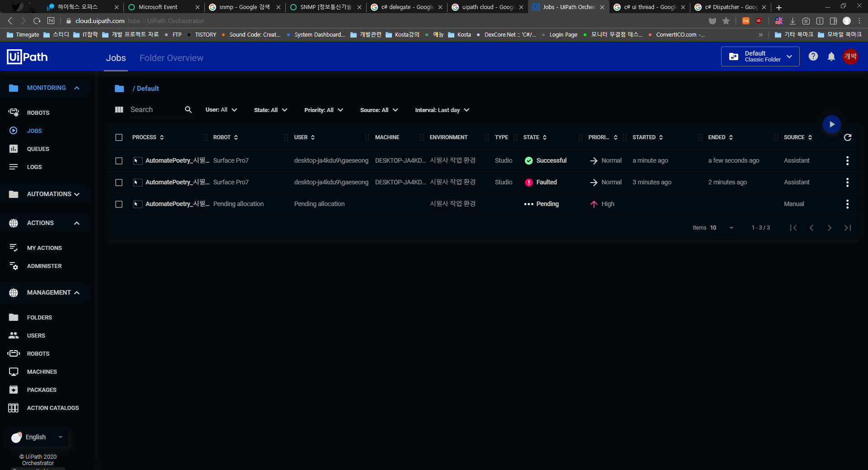Open the help question-mark icon
This screenshot has width=868, height=470.
813,56
